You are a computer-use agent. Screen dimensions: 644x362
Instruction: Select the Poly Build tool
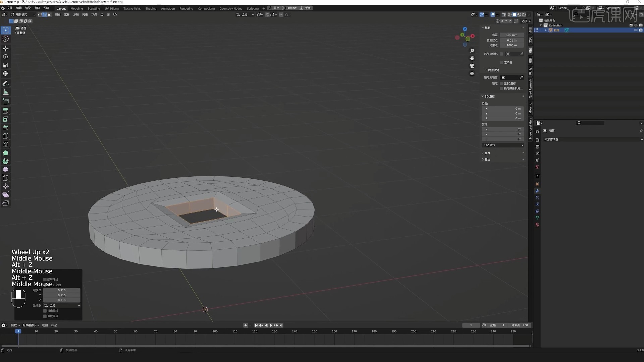click(5, 153)
